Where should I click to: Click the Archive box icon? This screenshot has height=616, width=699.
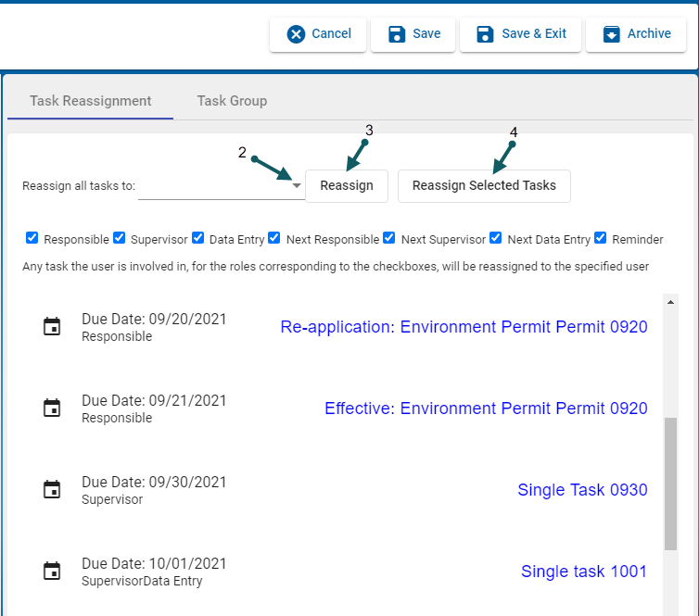(x=611, y=34)
